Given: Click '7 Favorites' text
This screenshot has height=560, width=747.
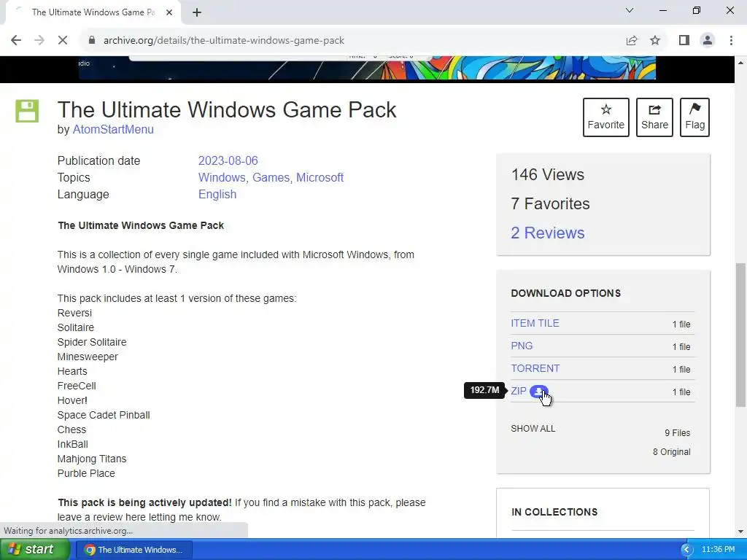Looking at the screenshot, I should (x=550, y=204).
